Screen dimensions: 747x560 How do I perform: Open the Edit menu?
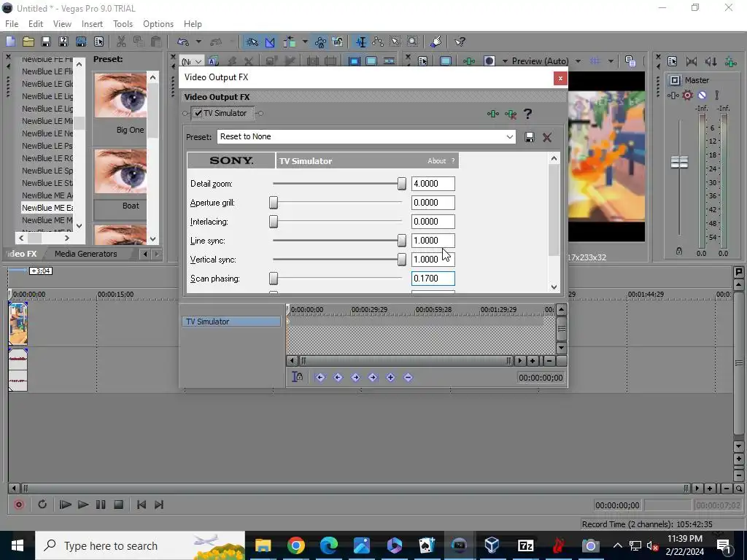click(36, 24)
